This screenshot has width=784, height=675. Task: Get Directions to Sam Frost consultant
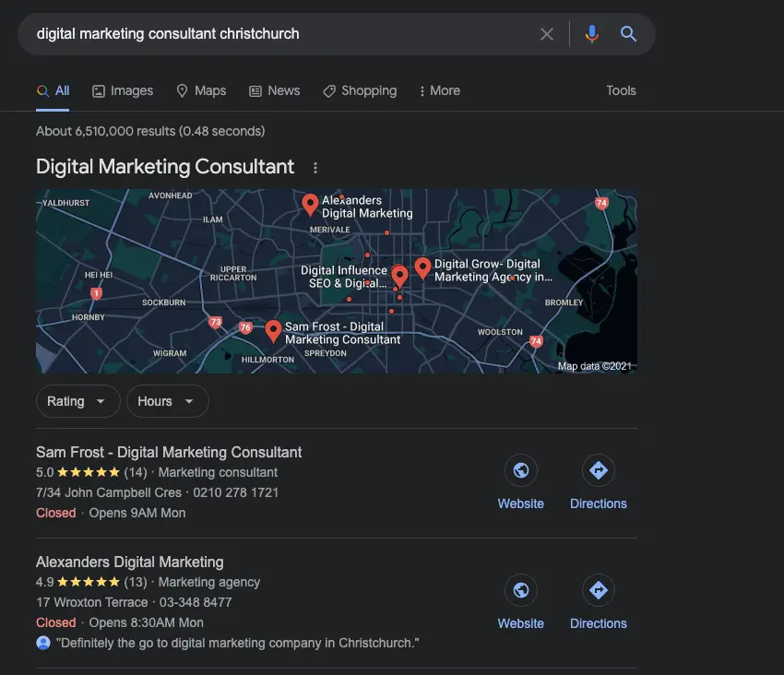point(598,471)
